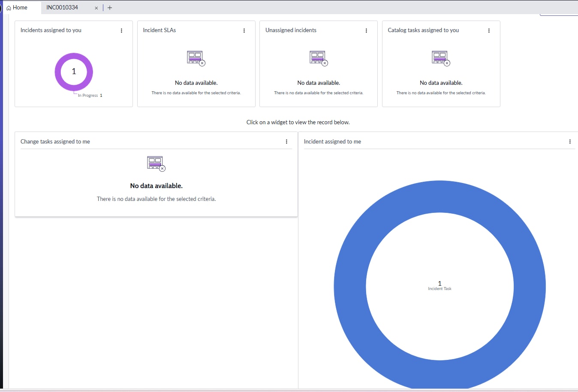Open a new tab with the plus button
Image resolution: width=578 pixels, height=392 pixels.
(x=110, y=8)
